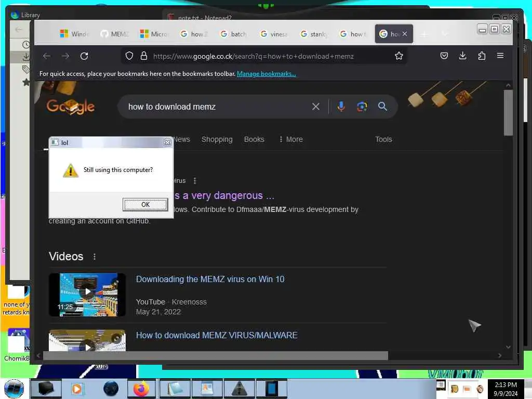532x399 pixels.
Task: Open the taskbar clock showing 2:13 PM
Action: tap(506, 389)
